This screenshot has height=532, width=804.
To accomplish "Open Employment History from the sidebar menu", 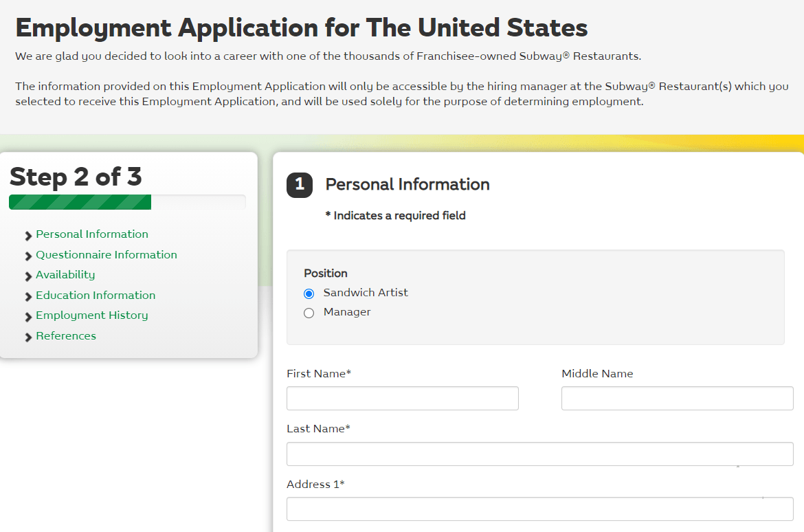I will [x=91, y=315].
